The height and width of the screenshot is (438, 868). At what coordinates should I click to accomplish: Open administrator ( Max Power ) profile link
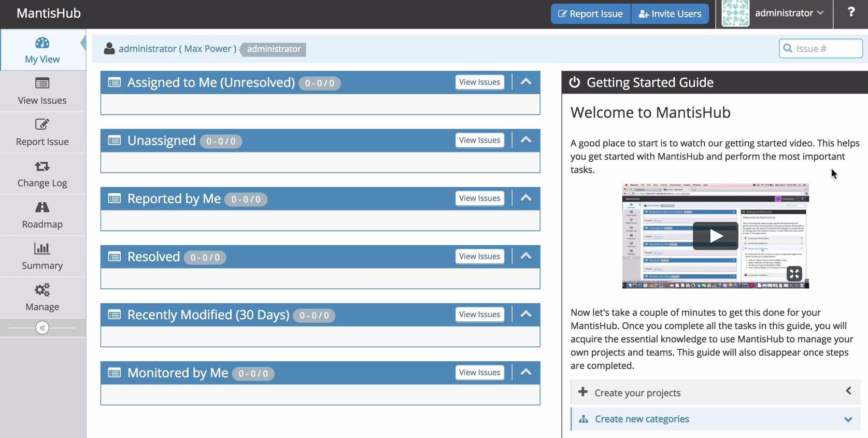click(x=177, y=49)
